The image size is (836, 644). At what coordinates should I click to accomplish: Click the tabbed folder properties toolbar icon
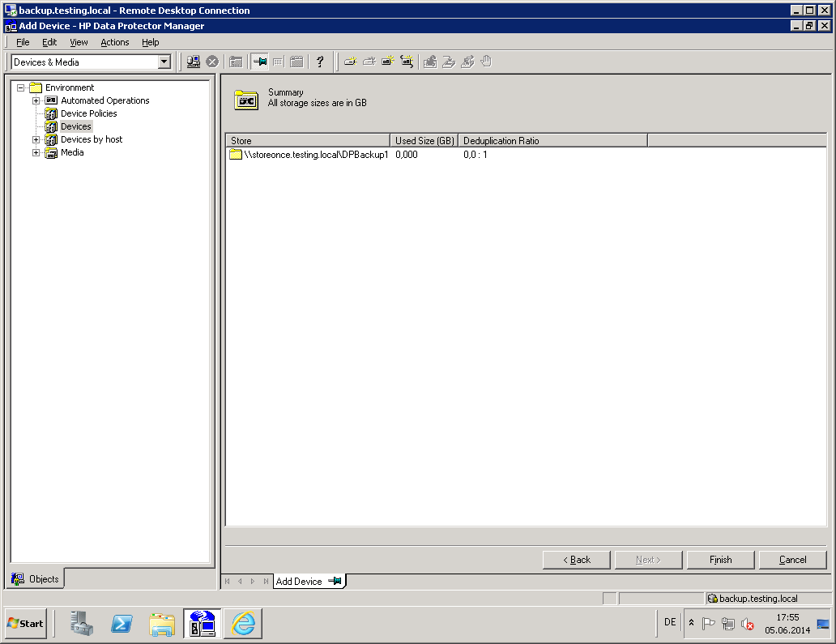pos(297,62)
